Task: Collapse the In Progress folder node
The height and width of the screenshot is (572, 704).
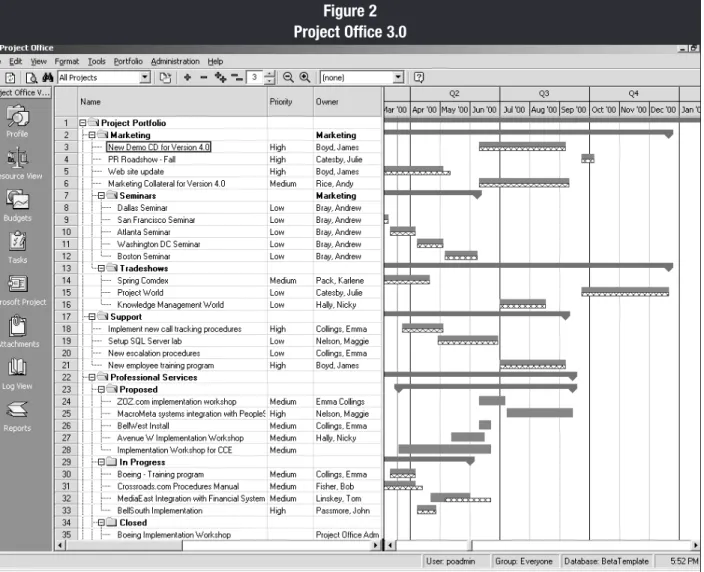Action: (101, 462)
